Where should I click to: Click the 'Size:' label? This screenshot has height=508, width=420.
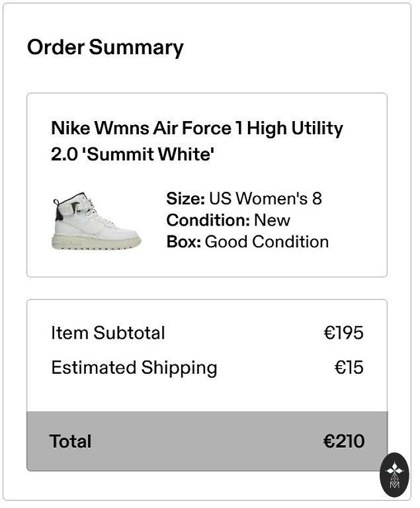pyautogui.click(x=185, y=198)
